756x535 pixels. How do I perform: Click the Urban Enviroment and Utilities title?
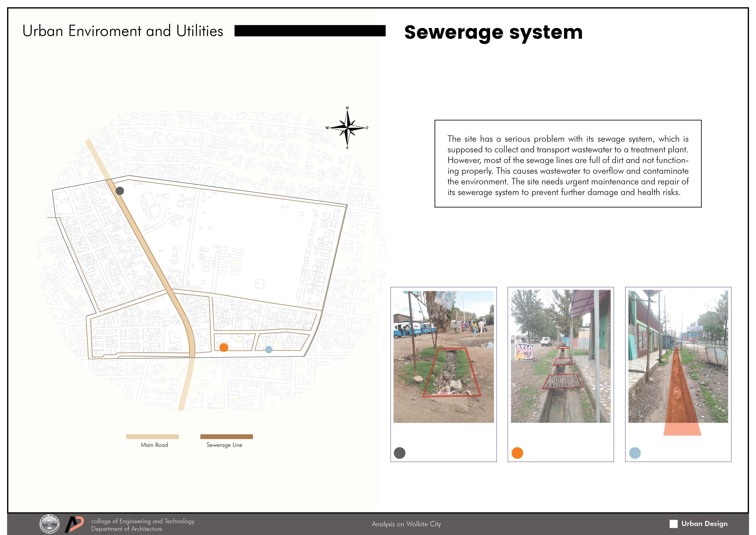click(x=123, y=31)
